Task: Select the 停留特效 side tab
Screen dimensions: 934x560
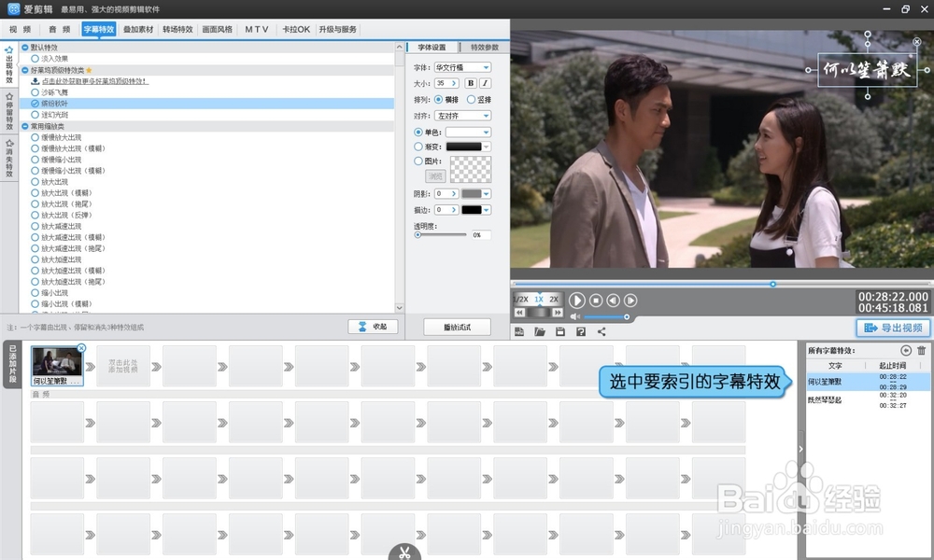Action: (x=9, y=111)
